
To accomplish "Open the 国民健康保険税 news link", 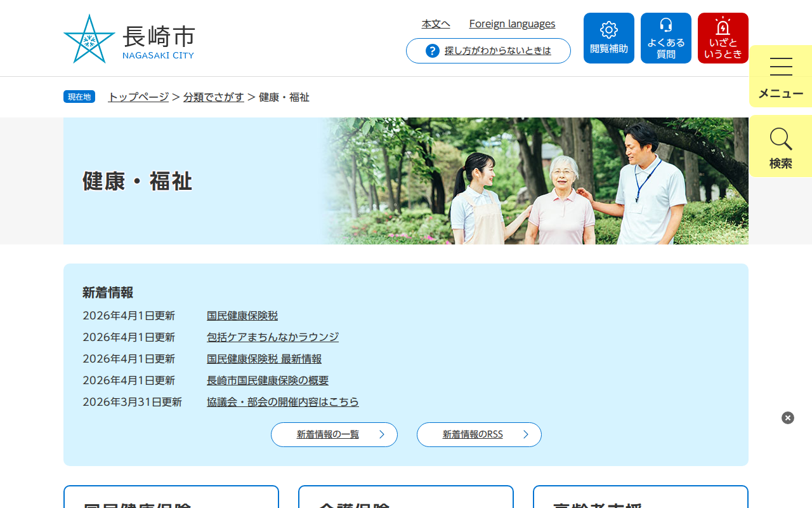I will [242, 316].
